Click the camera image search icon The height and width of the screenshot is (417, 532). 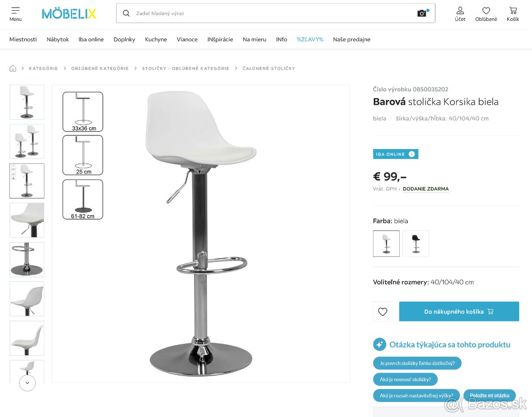point(422,13)
